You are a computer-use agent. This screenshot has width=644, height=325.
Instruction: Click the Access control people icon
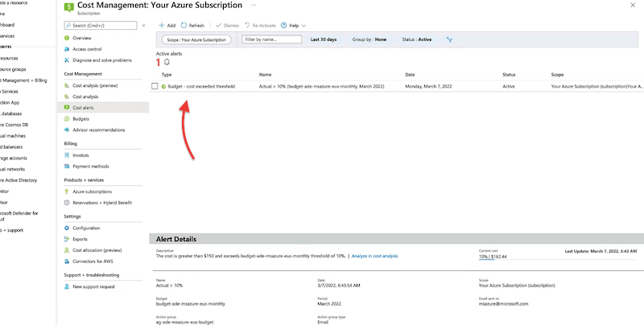click(x=67, y=49)
